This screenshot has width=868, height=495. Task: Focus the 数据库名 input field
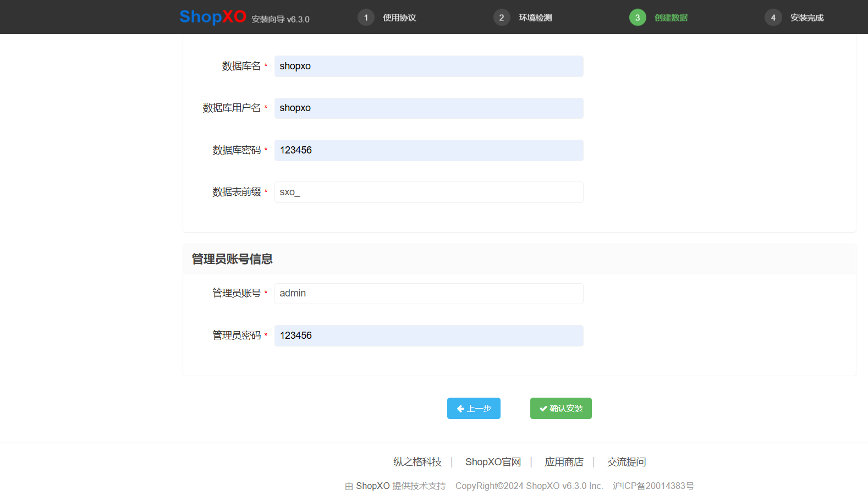[429, 66]
